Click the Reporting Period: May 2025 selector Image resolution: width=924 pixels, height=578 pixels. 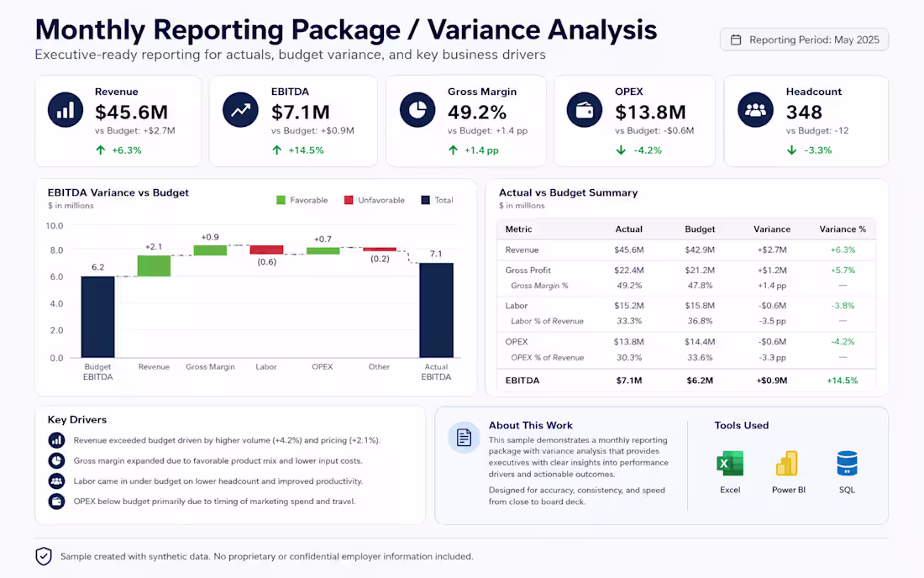[x=804, y=39]
